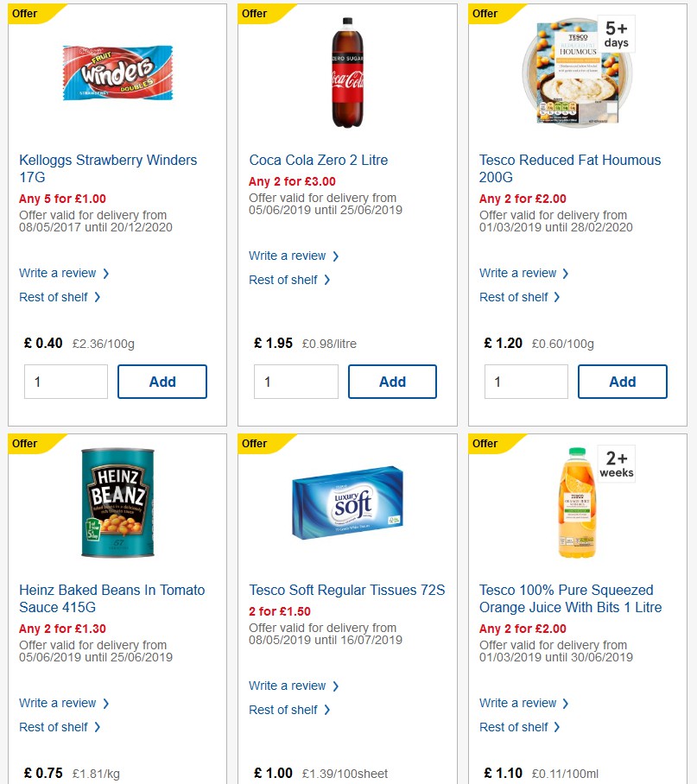Add Tesco Reduced Fat Houmous to basket
Image resolution: width=697 pixels, height=784 pixels.
pyautogui.click(x=622, y=381)
